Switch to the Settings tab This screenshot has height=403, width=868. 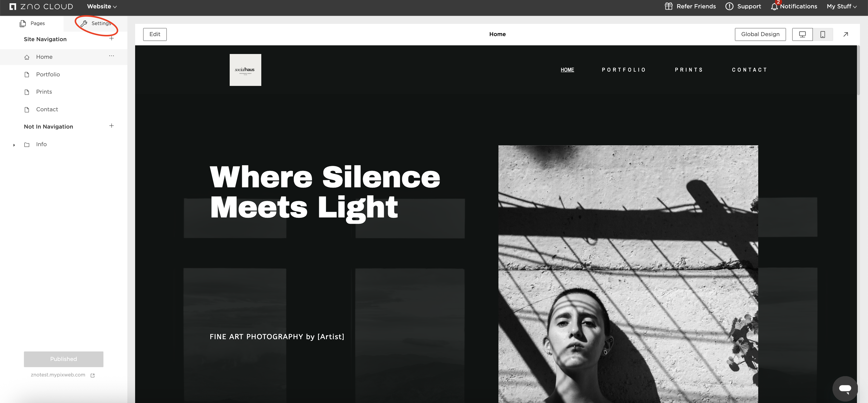coord(96,23)
